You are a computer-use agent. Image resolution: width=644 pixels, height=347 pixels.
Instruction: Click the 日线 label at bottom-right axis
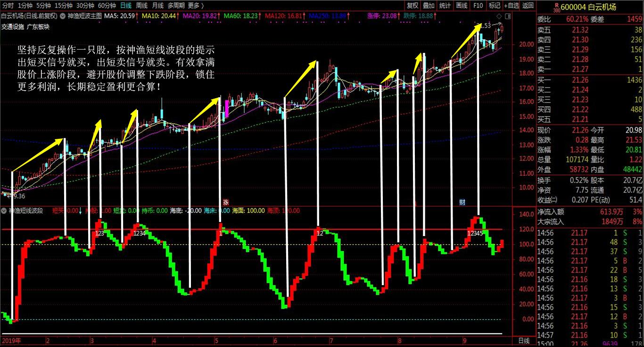click(524, 340)
